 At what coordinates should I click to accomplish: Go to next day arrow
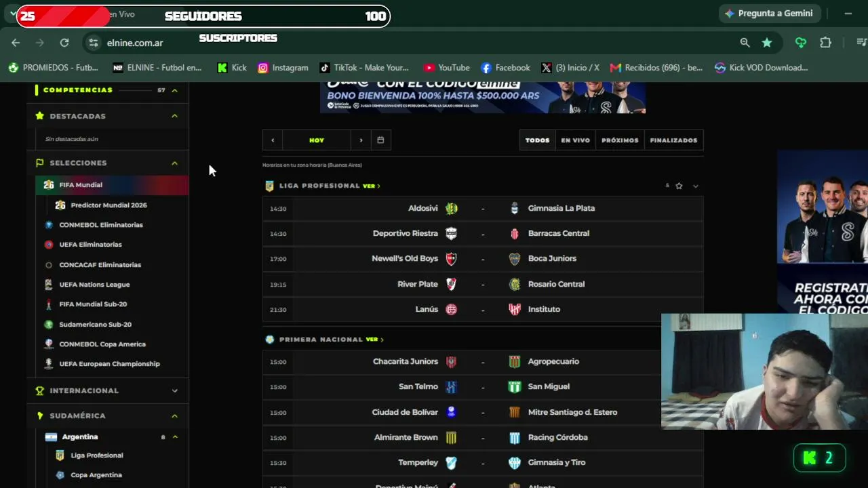pyautogui.click(x=361, y=140)
